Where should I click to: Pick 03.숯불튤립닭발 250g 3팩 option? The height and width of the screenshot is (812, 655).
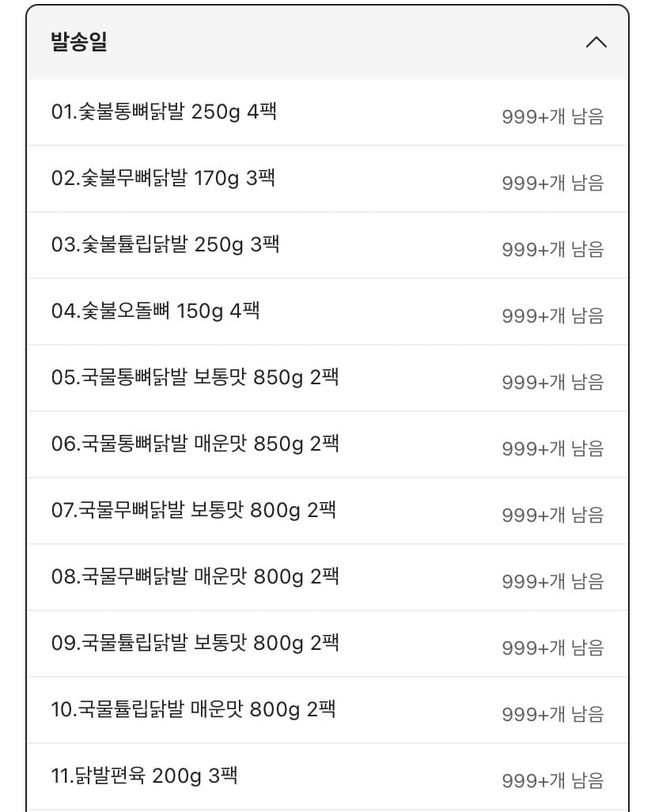click(165, 245)
